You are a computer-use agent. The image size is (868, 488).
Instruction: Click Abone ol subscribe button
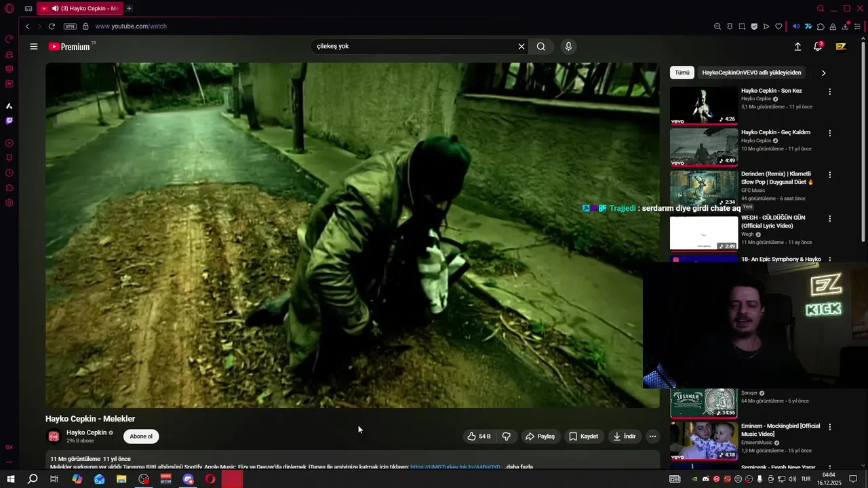point(141,436)
